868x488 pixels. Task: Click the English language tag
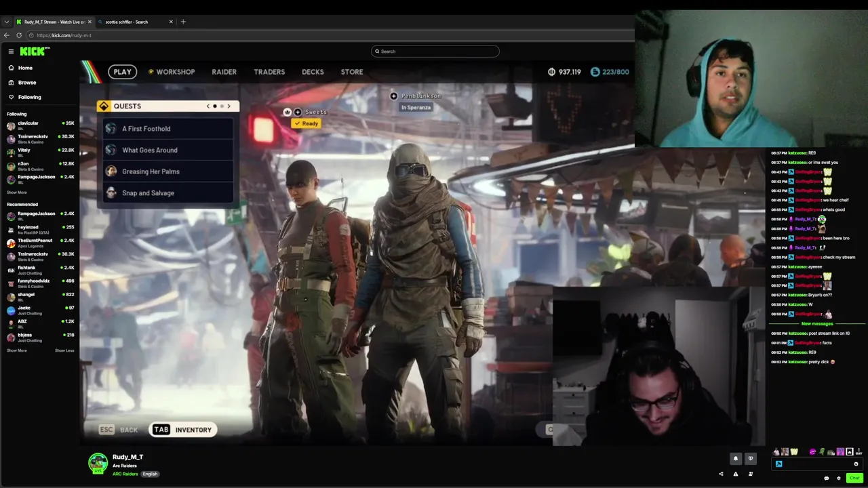pyautogui.click(x=150, y=474)
